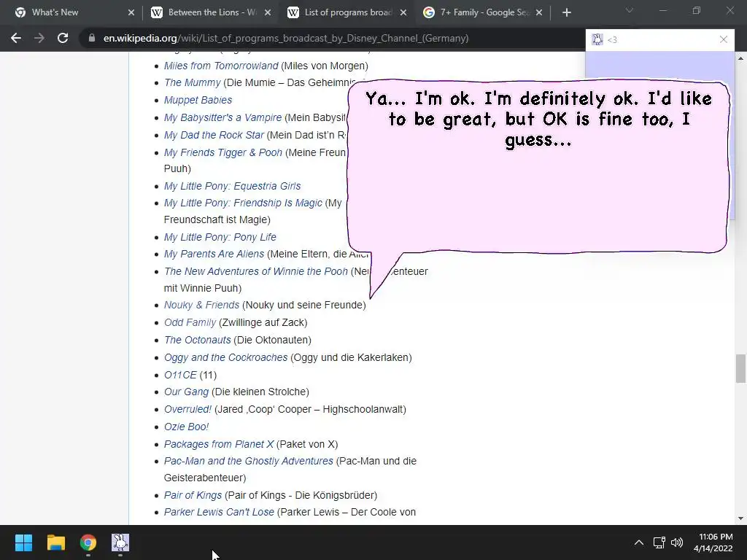This screenshot has width=747, height=560.
Task: Reload the Wikipedia page
Action: coord(63,38)
